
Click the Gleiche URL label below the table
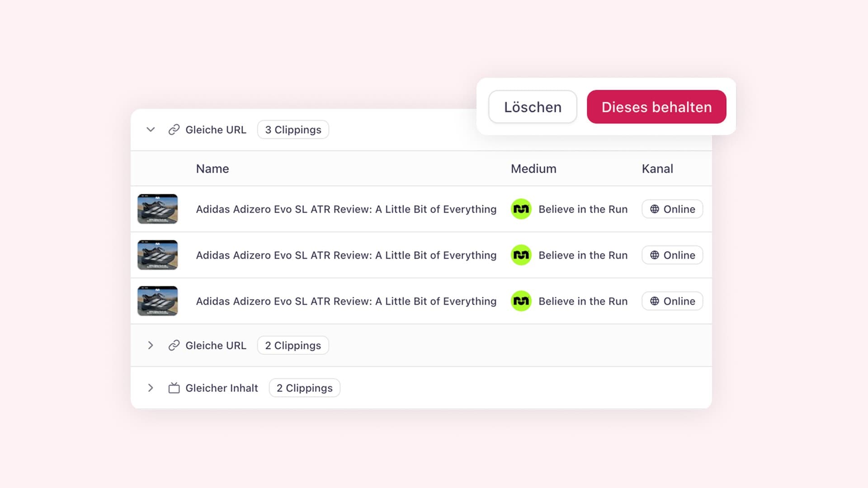click(x=216, y=346)
